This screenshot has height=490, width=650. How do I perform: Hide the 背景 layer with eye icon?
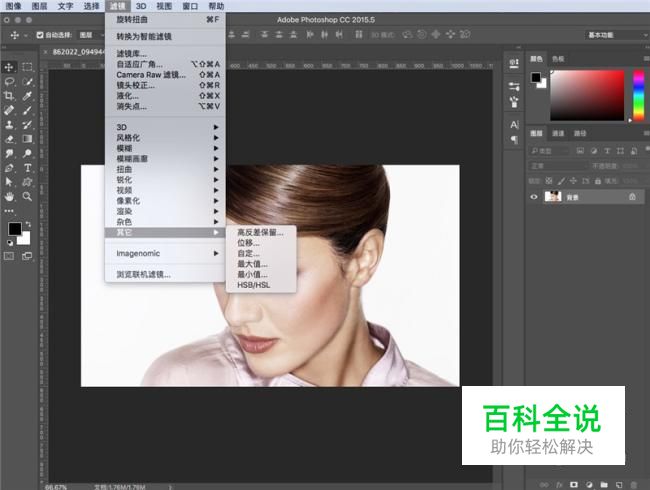point(534,198)
